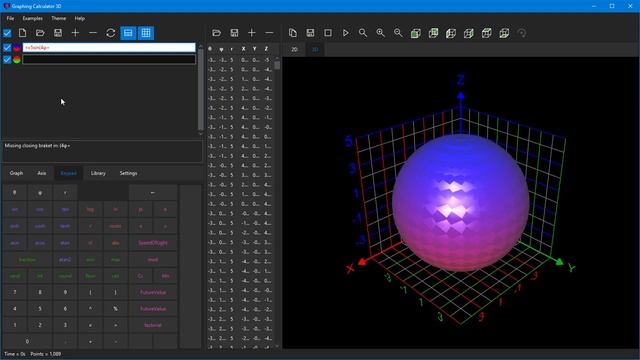Select the solid green cube view icon
The height and width of the screenshot is (360, 640).
click(416, 33)
